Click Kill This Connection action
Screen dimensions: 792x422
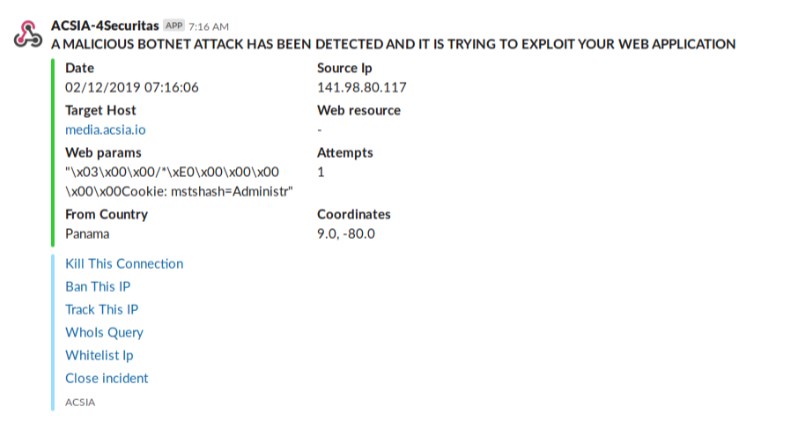tap(124, 264)
